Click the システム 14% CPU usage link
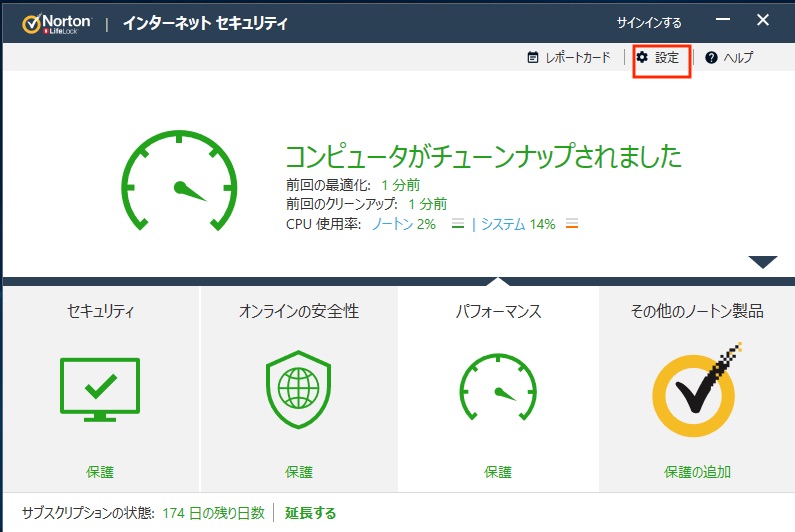Viewport: 795px width, 532px height. pos(518,224)
